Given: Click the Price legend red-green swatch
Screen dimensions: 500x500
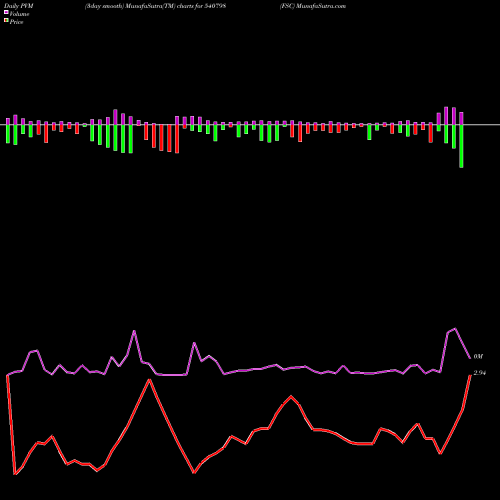Looking at the screenshot, I should point(6,21).
